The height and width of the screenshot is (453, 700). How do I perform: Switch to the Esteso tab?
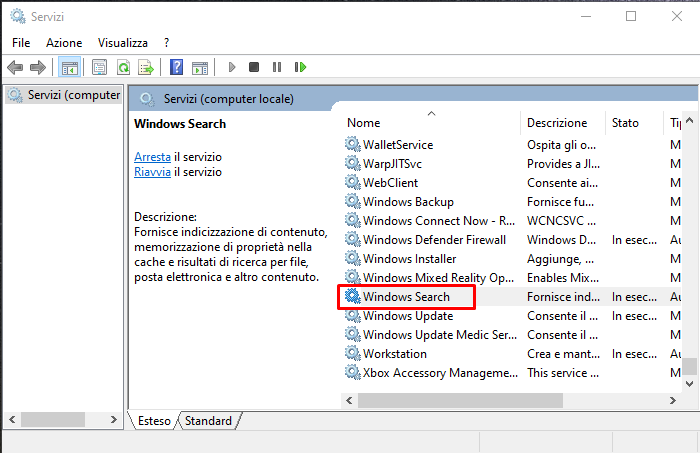(x=154, y=421)
